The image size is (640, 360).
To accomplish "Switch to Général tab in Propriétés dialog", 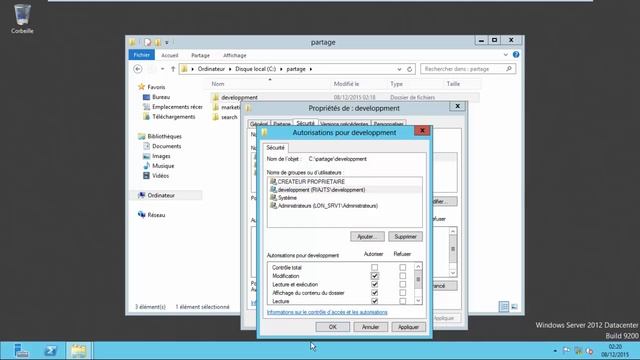I will tap(259, 124).
